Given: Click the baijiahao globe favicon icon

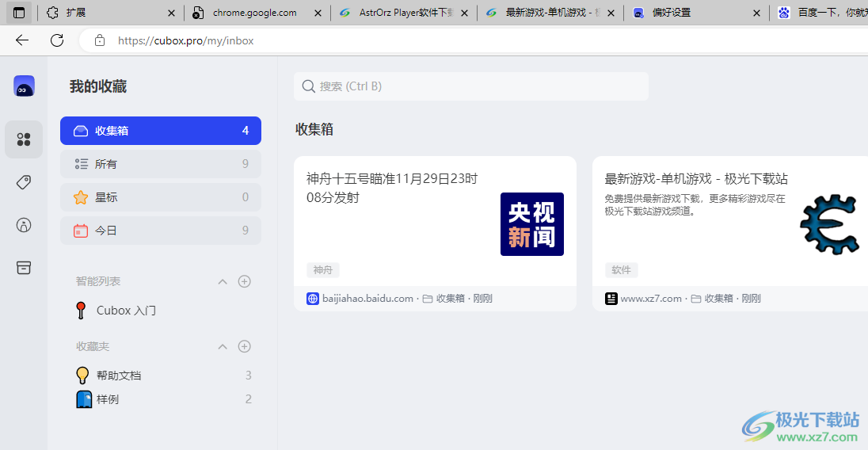Looking at the screenshot, I should pos(313,299).
